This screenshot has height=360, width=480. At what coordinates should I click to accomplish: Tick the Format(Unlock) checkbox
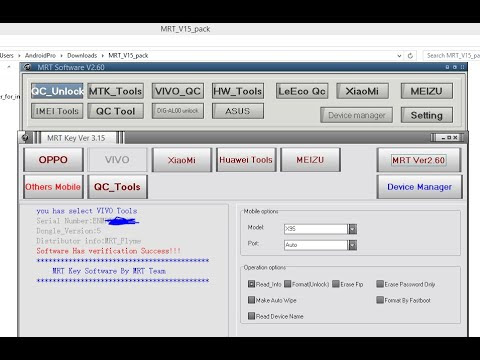tap(288, 284)
